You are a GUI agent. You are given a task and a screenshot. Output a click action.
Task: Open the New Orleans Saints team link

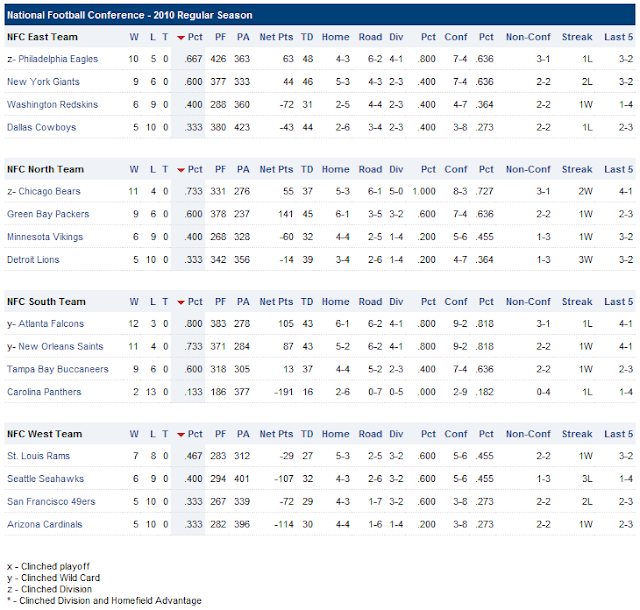61,346
